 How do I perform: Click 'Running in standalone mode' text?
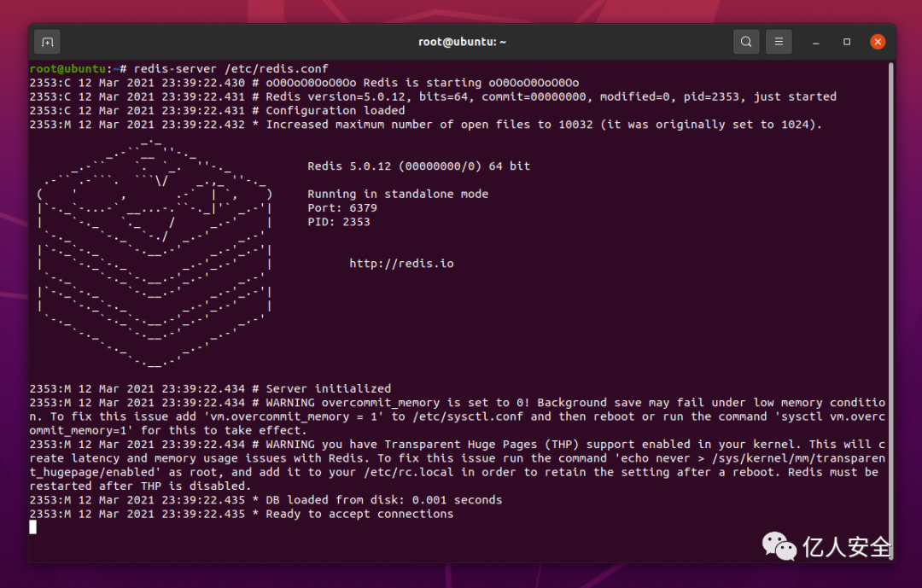(x=398, y=194)
